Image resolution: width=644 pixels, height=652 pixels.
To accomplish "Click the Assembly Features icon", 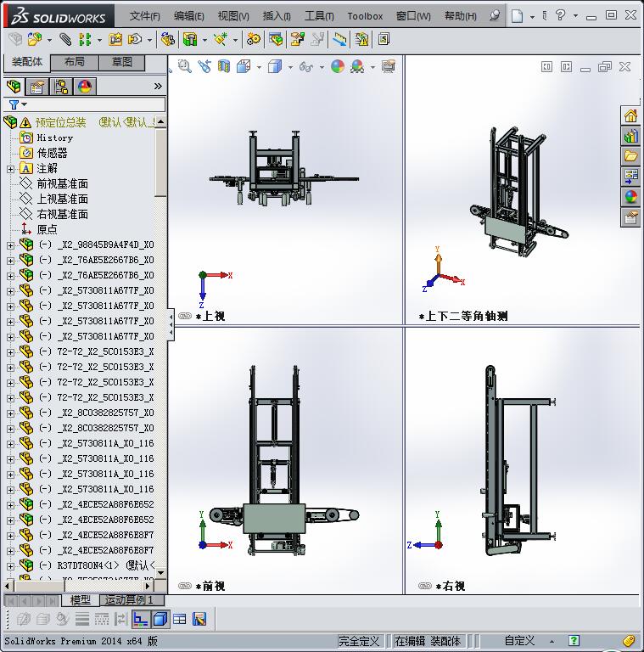I will tap(190, 40).
